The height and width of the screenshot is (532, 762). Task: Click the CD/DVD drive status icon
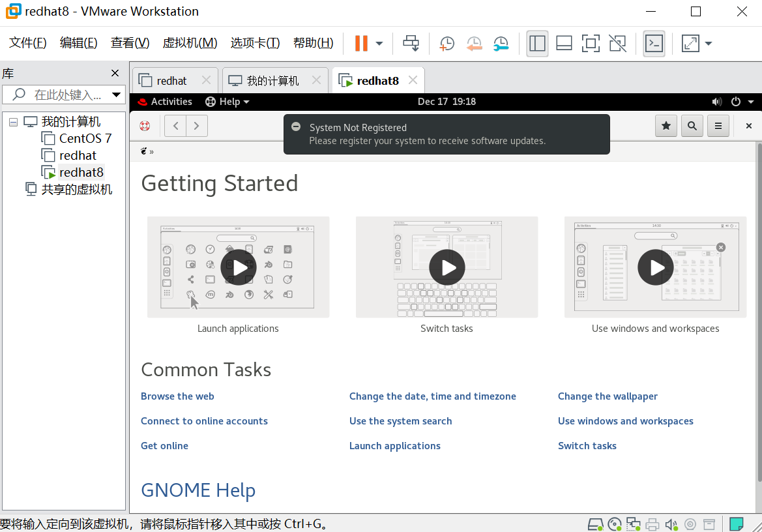(614, 524)
